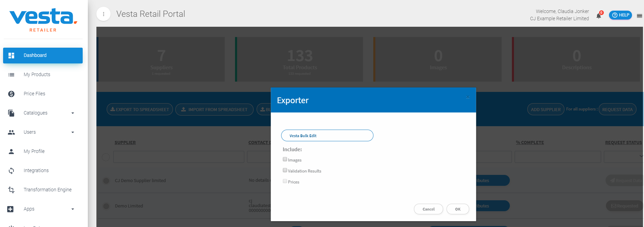Enable the Validation Results checkbox
The width and height of the screenshot is (644, 227).
point(285,170)
